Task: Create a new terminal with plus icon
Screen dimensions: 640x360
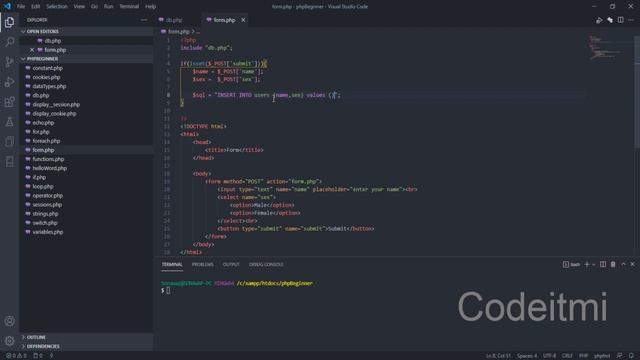Action: pyautogui.click(x=587, y=264)
